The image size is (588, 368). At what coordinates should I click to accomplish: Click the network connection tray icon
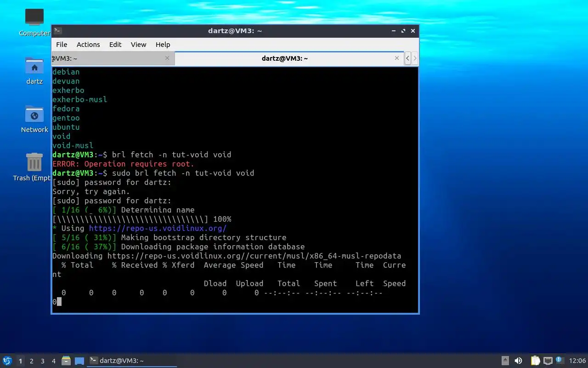click(x=548, y=361)
